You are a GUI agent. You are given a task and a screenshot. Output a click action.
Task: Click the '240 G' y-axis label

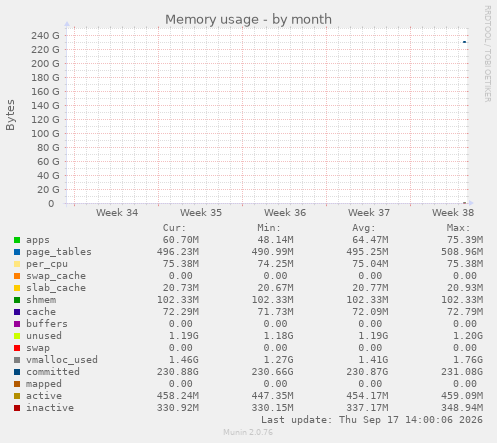coord(45,36)
